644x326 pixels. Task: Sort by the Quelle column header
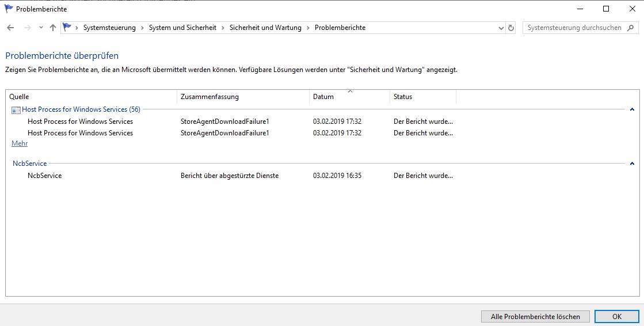click(x=92, y=97)
